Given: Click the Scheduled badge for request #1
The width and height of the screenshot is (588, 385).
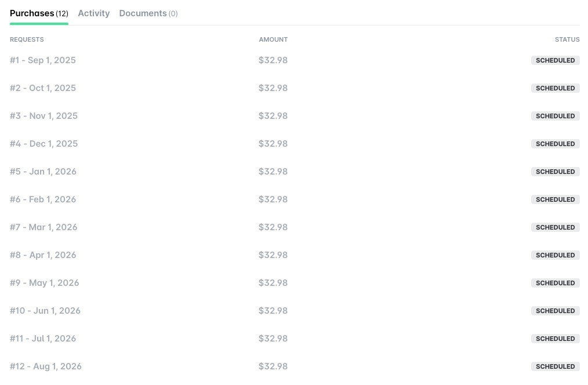Looking at the screenshot, I should pos(555,60).
